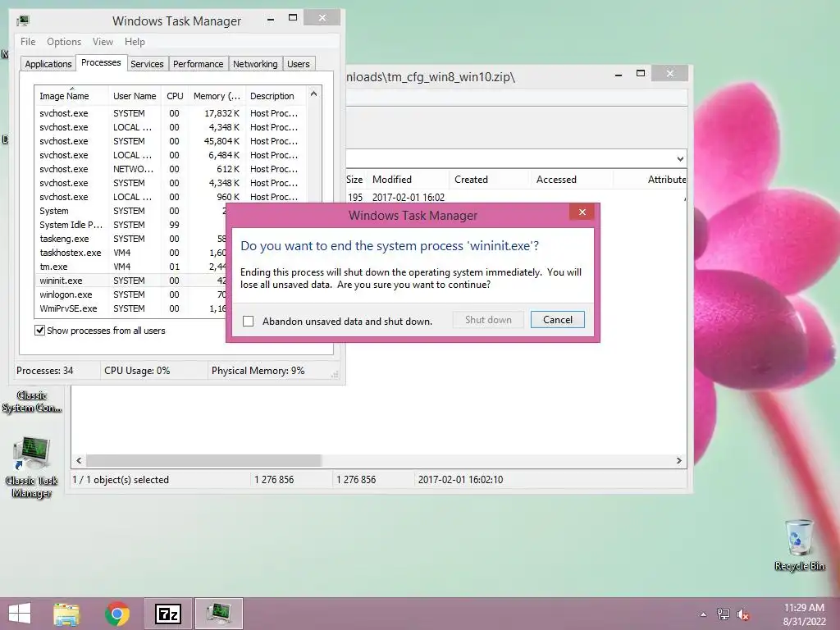Open Classic Task Manager desktop shortcut
This screenshot has width=840, height=630.
pos(32,467)
